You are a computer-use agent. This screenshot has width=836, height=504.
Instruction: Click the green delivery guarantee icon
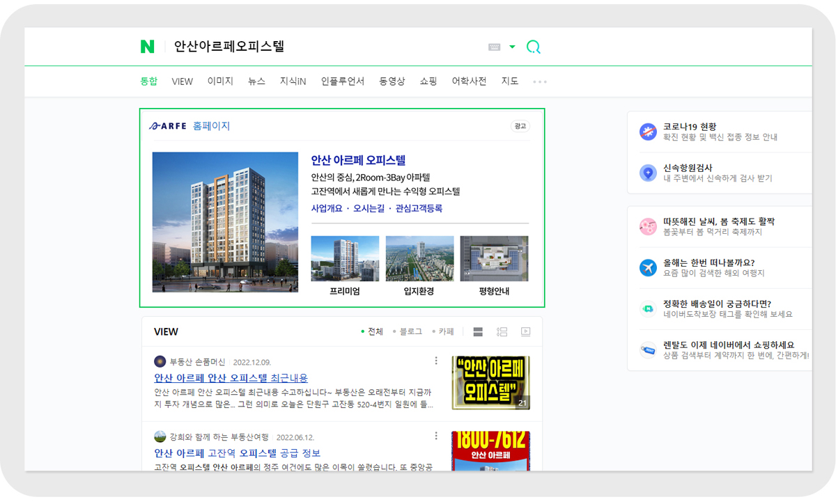(648, 308)
